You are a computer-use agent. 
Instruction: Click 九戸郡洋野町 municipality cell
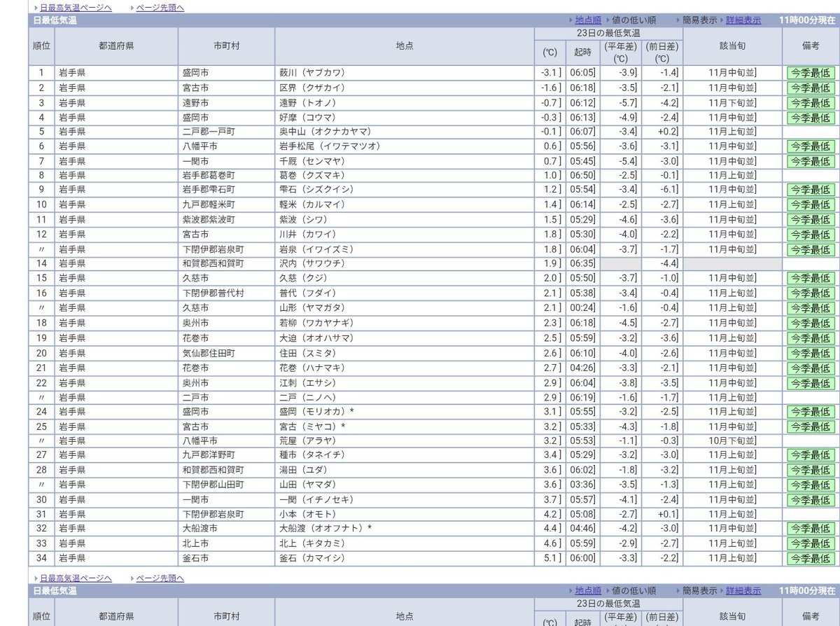(x=227, y=455)
